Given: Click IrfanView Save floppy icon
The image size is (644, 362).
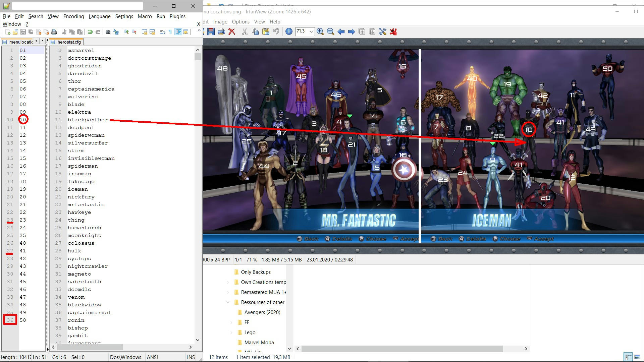Looking at the screenshot, I should coord(211,32).
